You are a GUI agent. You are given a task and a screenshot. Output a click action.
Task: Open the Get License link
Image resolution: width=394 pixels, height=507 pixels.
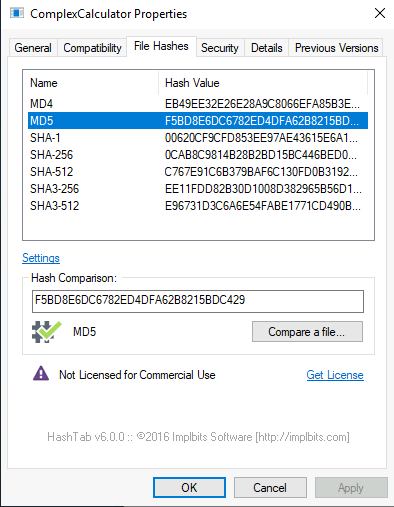(x=335, y=375)
